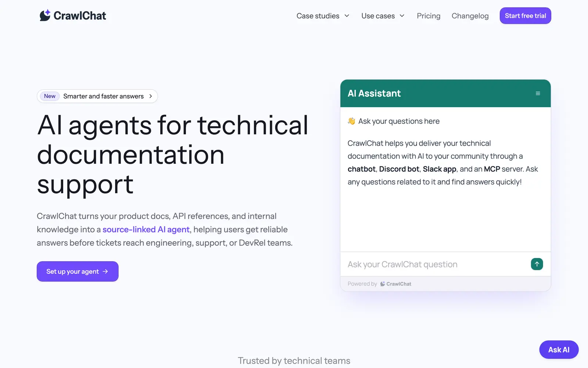Click the waving hand emoji
The width and height of the screenshot is (588, 368).
pos(351,121)
